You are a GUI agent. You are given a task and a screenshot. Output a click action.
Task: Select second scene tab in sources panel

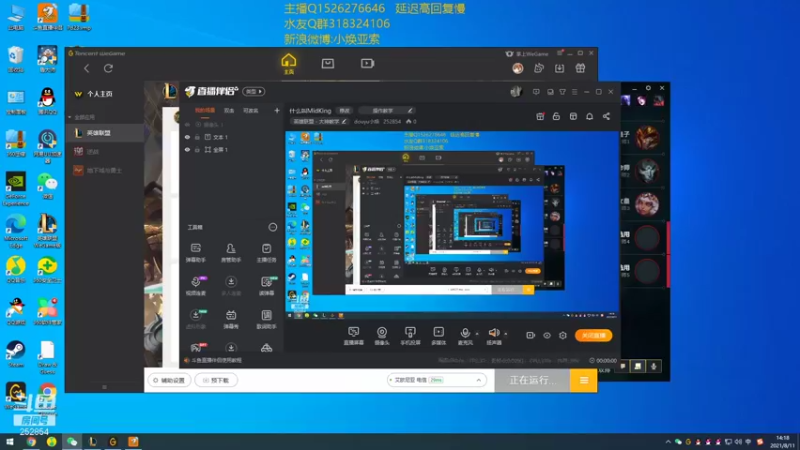pos(229,110)
